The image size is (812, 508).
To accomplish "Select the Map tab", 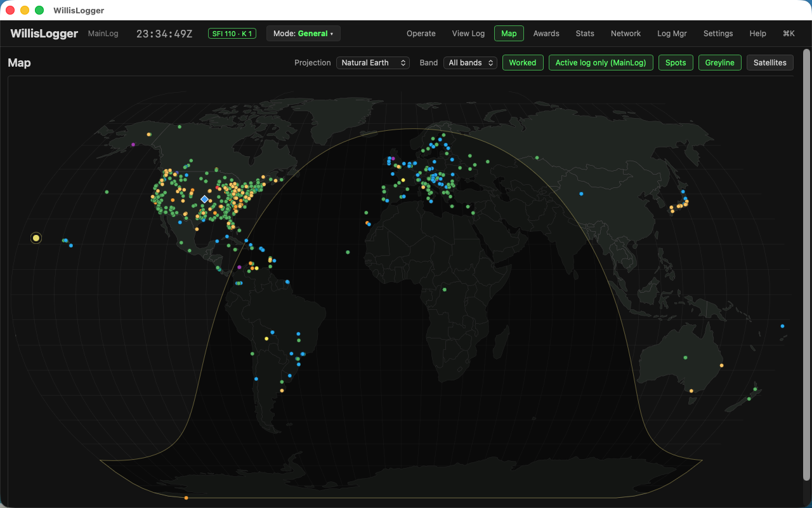I will 509,34.
